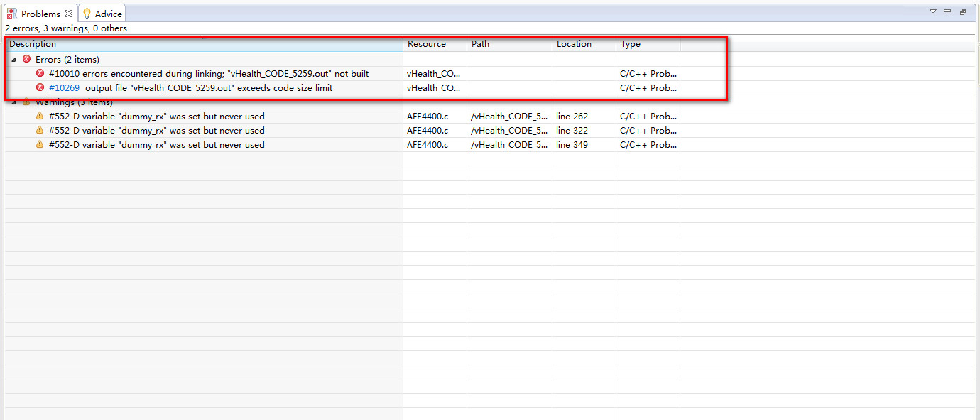This screenshot has height=420, width=980.
Task: Click the warning icon of line 262 row
Action: click(40, 116)
